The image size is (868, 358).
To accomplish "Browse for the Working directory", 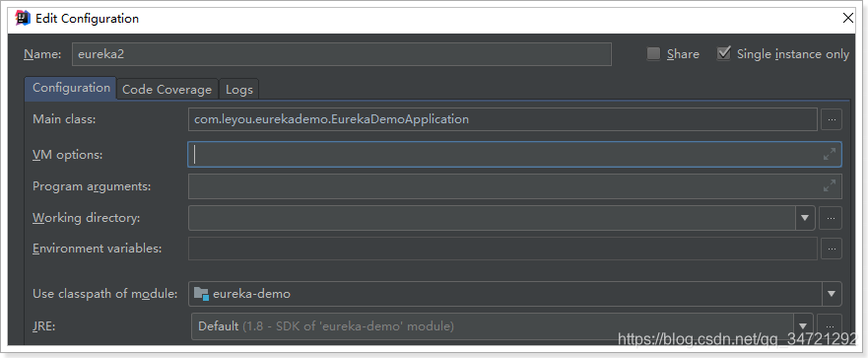I will coord(831,218).
